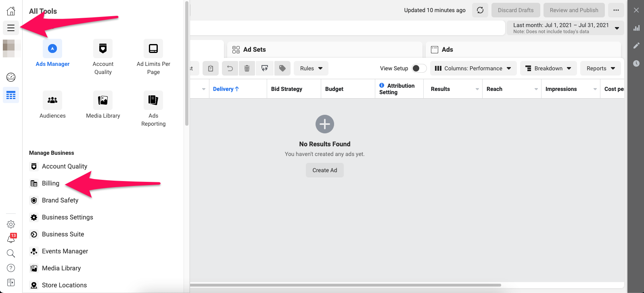
Task: Select Media Library in Manage Business list
Action: [55, 268]
